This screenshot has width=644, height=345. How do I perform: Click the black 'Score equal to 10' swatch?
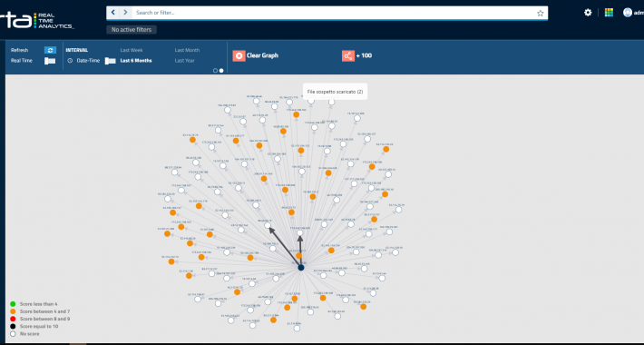(x=13, y=327)
